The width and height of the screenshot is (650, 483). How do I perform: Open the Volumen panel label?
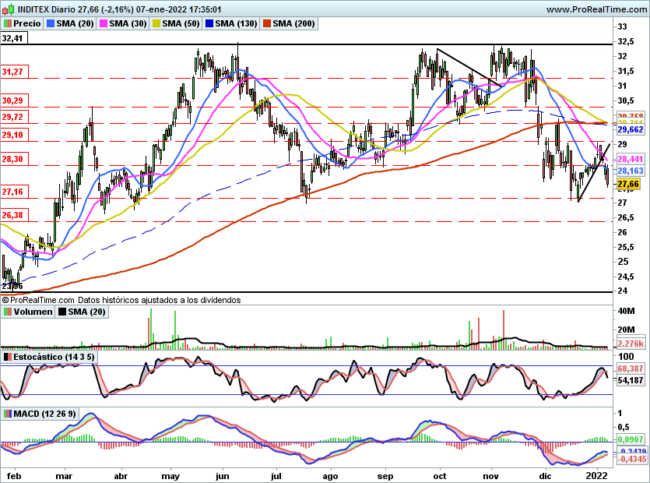[33, 312]
